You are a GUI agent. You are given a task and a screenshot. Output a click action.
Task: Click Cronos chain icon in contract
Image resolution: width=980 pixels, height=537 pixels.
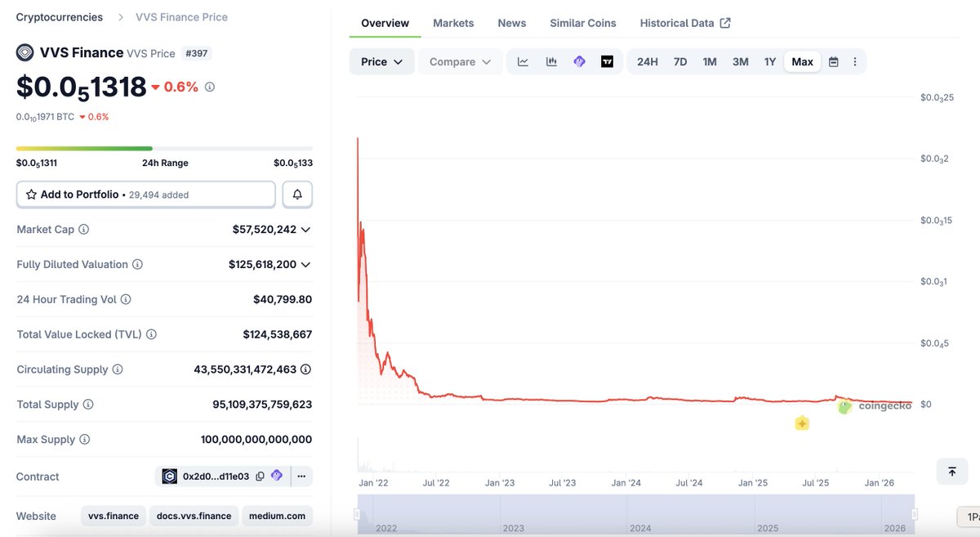(x=170, y=477)
